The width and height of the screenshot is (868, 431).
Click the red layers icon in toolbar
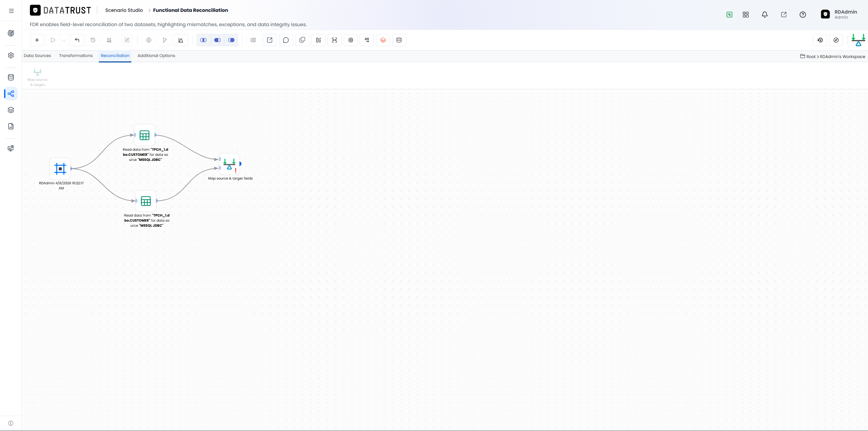click(383, 40)
